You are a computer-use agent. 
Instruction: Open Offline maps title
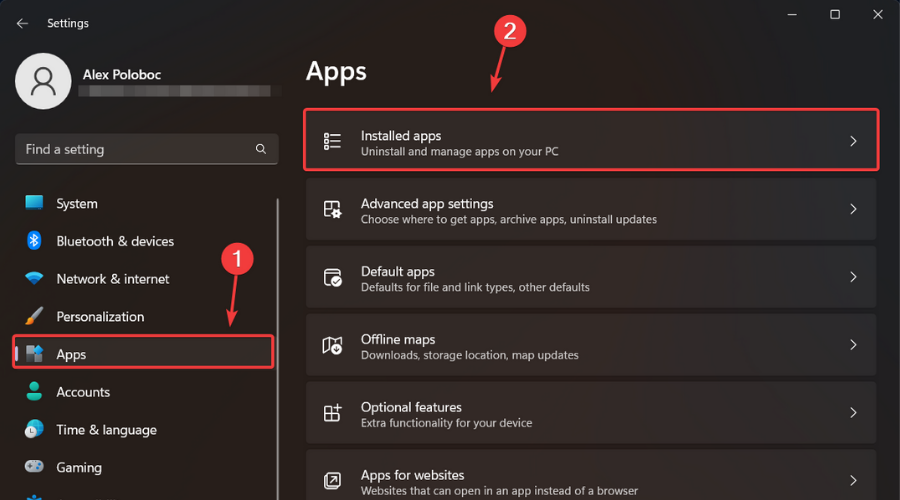398,339
